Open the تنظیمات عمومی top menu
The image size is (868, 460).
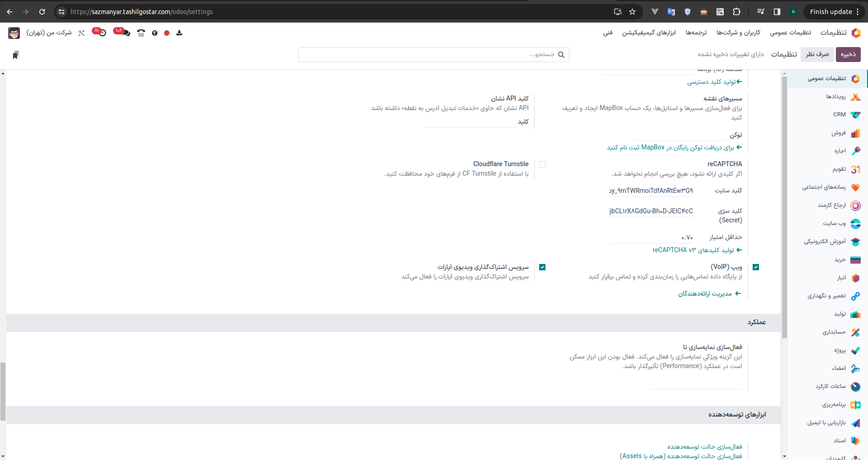coord(791,33)
